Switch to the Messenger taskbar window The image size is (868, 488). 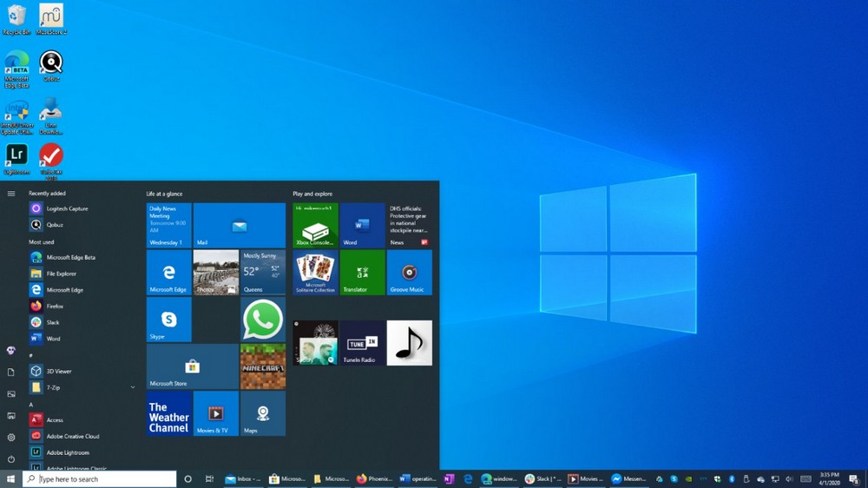(628, 478)
